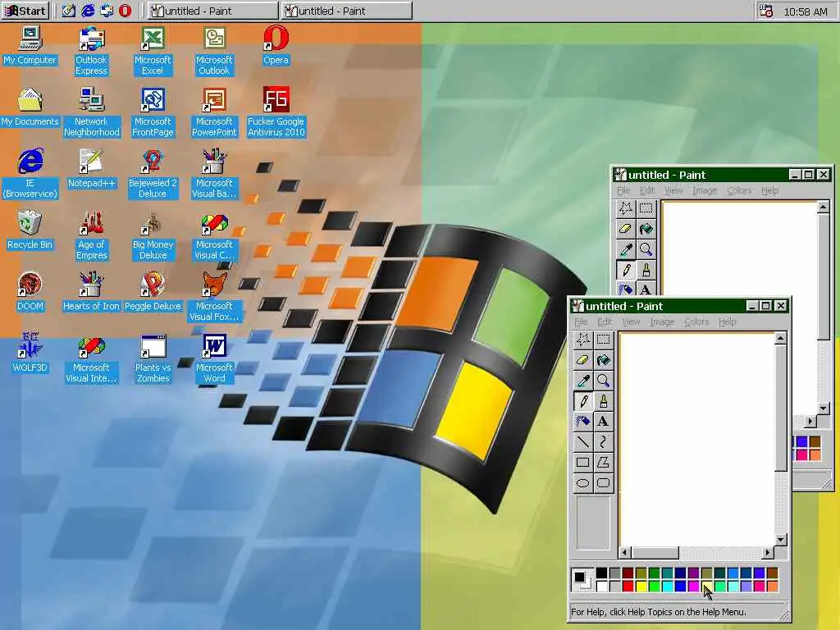840x630 pixels.
Task: Click the Show Desktop quick launch icon
Action: click(x=69, y=11)
